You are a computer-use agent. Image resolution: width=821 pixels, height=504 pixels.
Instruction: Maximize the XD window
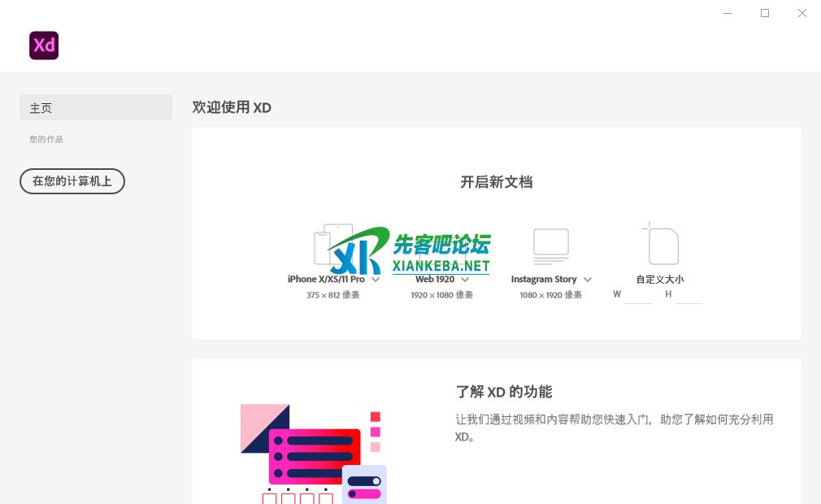(765, 13)
